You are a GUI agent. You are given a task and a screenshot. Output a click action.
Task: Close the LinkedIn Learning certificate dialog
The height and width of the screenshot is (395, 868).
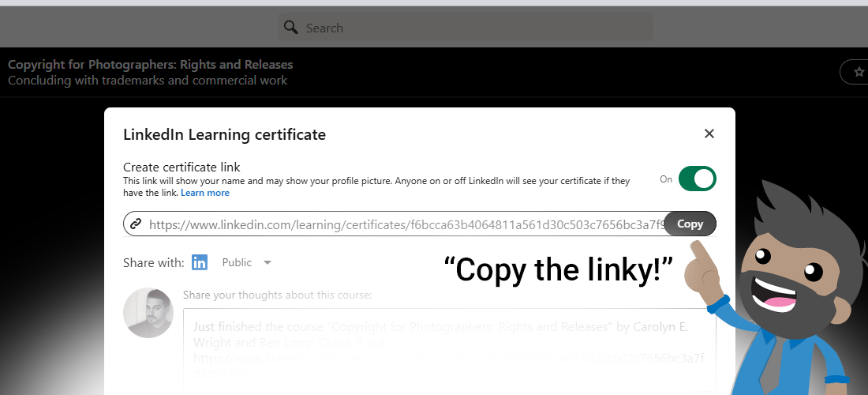coord(709,134)
